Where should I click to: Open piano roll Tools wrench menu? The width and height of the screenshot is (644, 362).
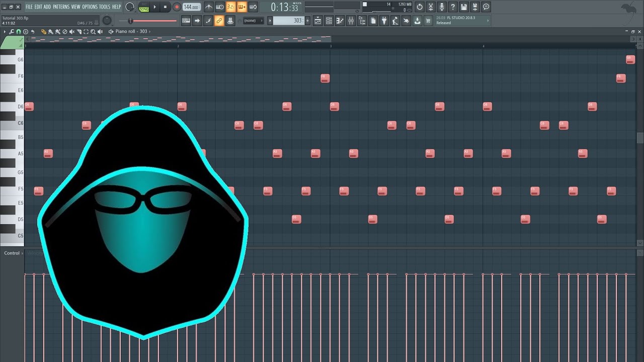(x=11, y=32)
